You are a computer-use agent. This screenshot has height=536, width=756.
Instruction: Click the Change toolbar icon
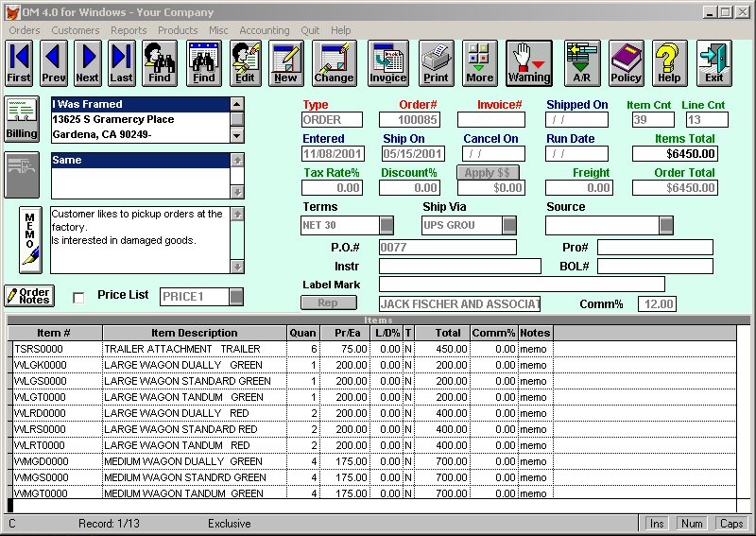tap(335, 63)
